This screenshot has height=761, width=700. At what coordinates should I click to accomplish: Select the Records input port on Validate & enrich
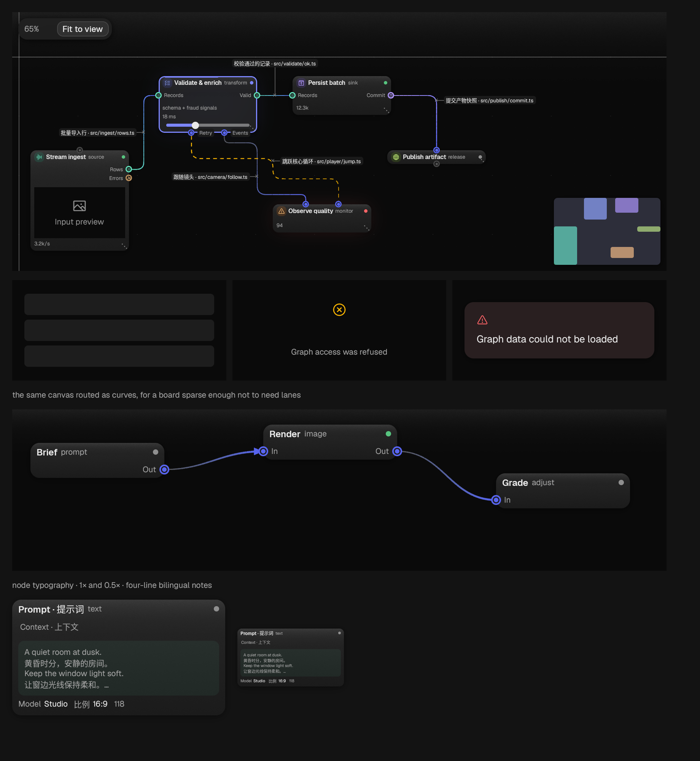159,95
